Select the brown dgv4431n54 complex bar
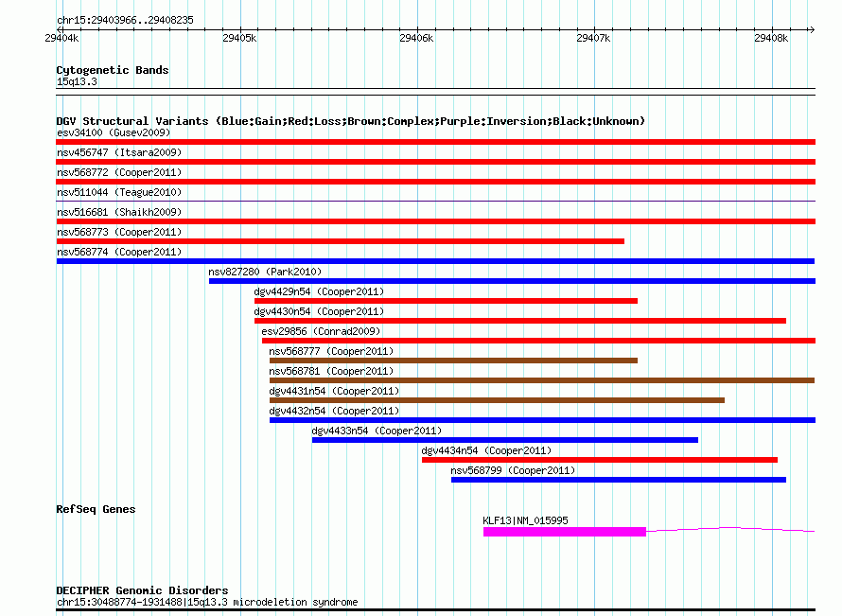 (497, 400)
